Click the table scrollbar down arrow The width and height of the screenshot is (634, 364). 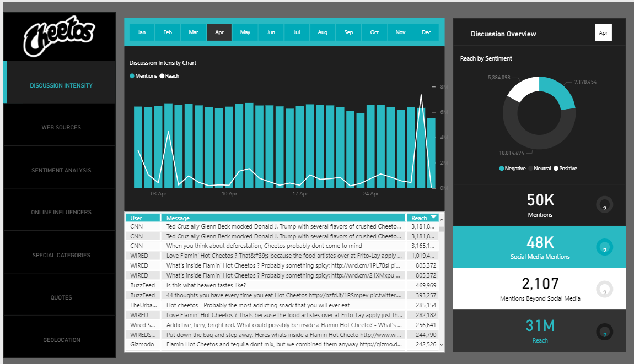click(x=442, y=345)
